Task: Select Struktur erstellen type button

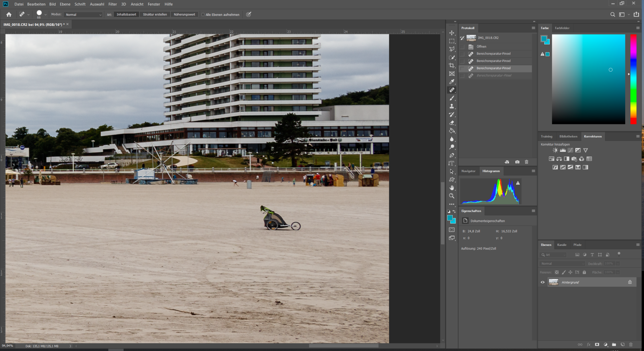Action: [x=155, y=14]
